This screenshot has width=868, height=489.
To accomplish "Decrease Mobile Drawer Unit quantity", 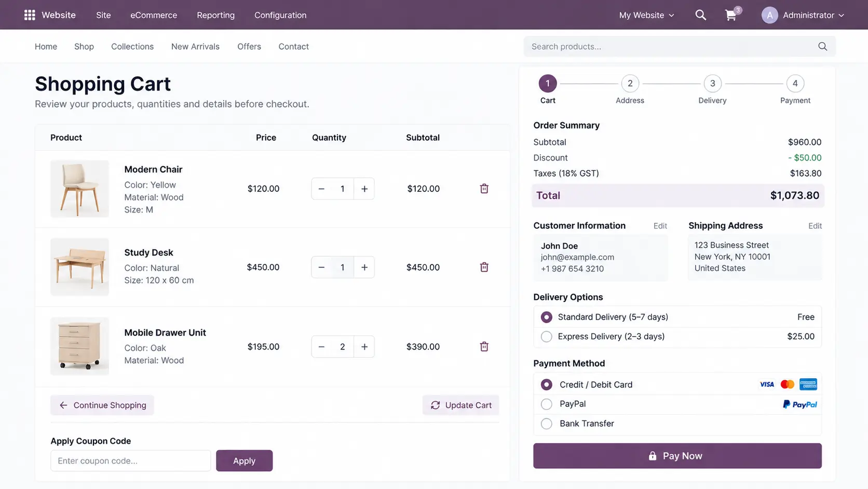I will (321, 347).
